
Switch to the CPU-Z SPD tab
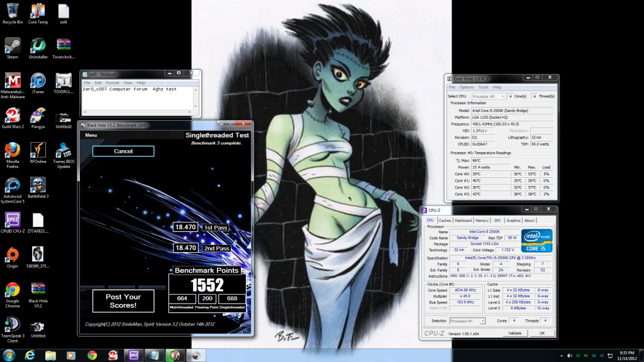pos(497,221)
